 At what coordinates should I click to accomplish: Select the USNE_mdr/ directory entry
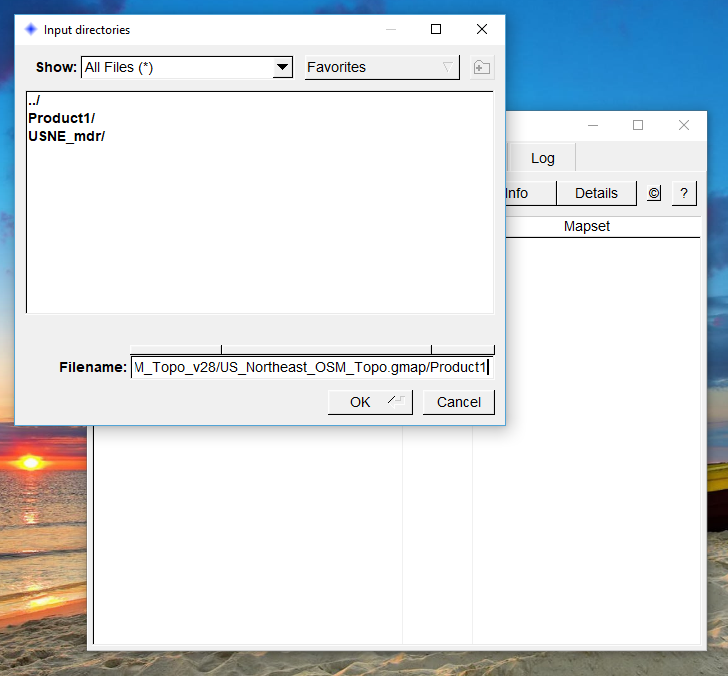coord(66,136)
